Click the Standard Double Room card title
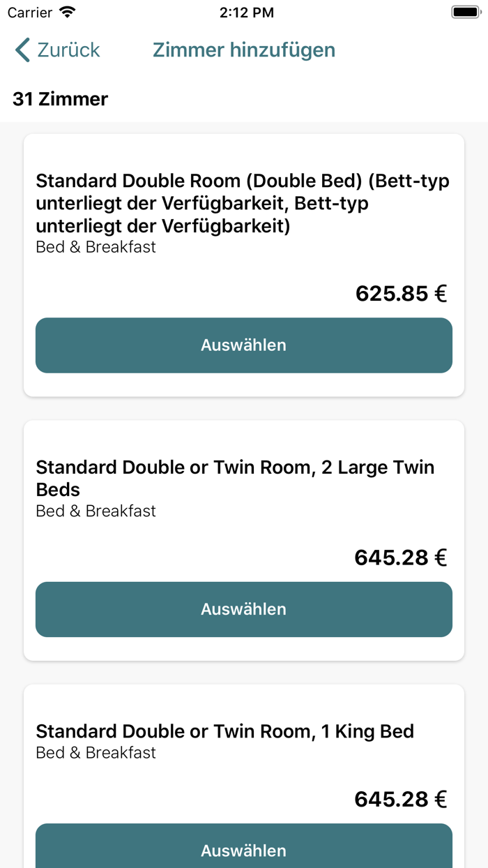This screenshot has width=488, height=868. [243, 202]
